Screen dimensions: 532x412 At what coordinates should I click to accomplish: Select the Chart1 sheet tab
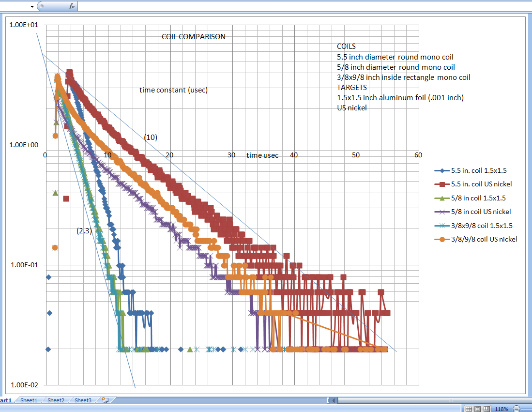click(x=5, y=400)
